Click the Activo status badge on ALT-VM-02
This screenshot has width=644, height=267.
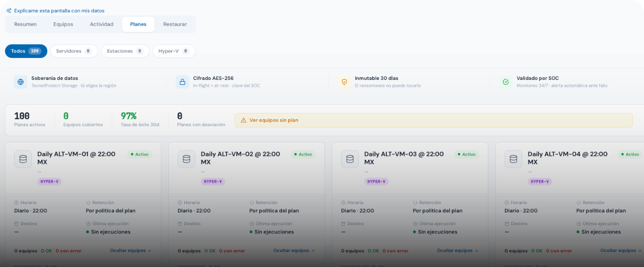coord(303,154)
